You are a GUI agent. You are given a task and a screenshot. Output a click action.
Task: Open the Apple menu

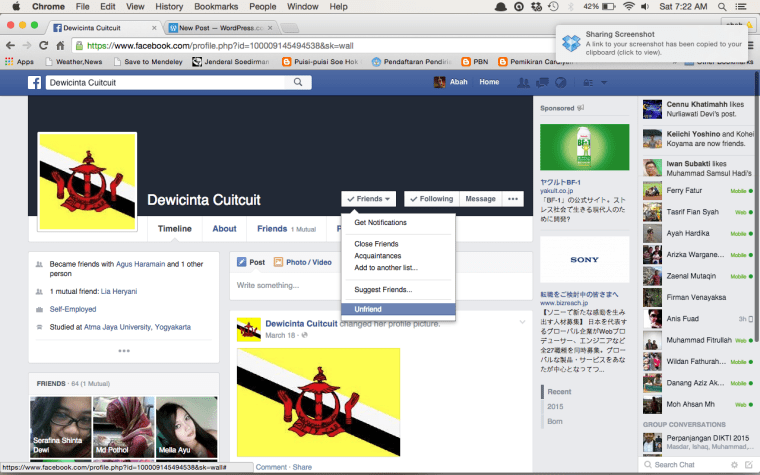coord(16,6)
